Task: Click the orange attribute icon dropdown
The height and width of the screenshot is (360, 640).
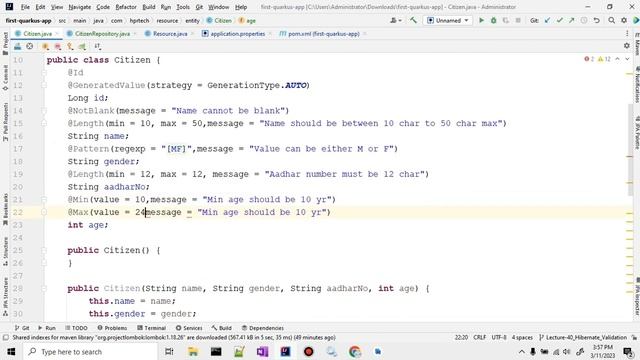Action: click(45, 47)
